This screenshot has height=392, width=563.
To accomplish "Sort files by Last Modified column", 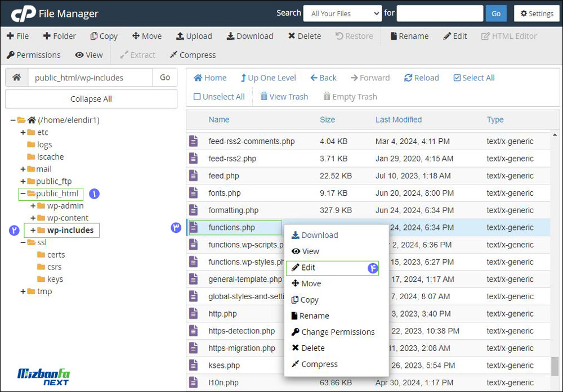I will coord(399,119).
